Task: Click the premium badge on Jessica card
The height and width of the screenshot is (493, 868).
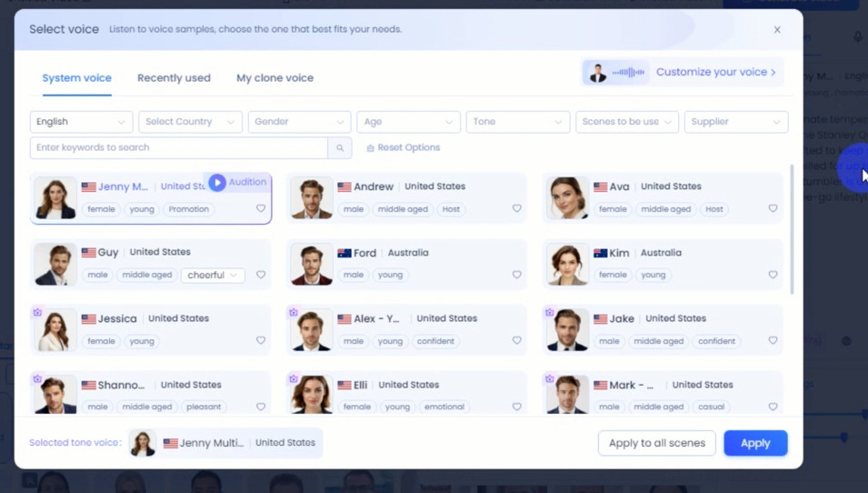Action: coord(37,312)
